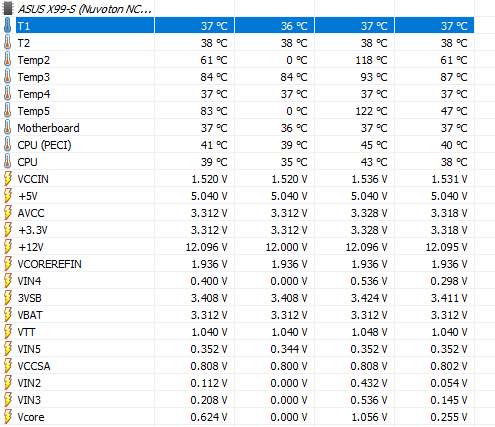This screenshot has width=495, height=427.
Task: Click the 0.054 V value in VIN2 row
Action: coord(449,383)
